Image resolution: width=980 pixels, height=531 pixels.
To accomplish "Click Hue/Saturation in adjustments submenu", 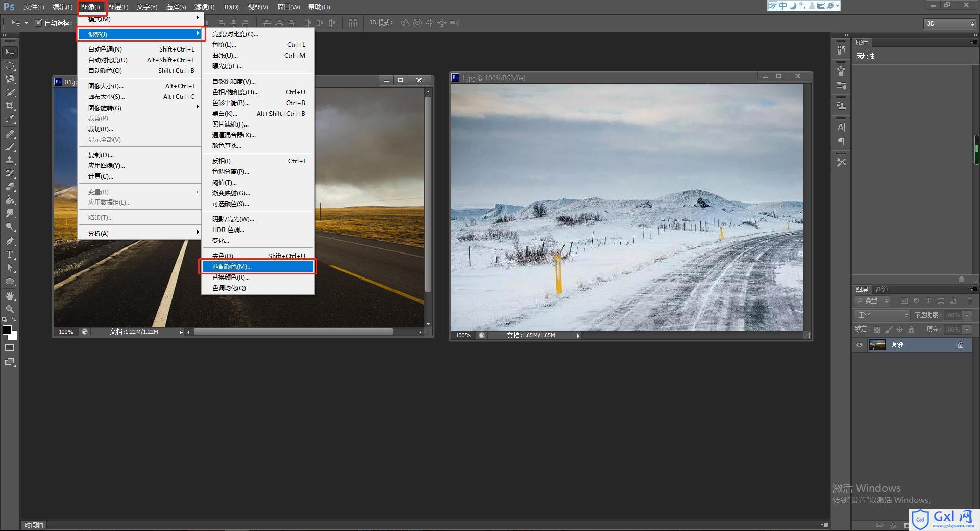I will (x=258, y=92).
